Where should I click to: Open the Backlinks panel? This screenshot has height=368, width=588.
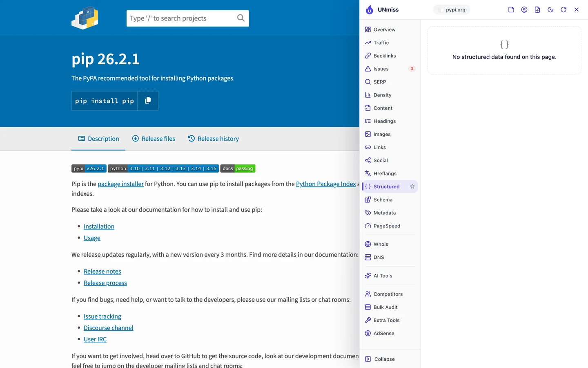[390, 56]
